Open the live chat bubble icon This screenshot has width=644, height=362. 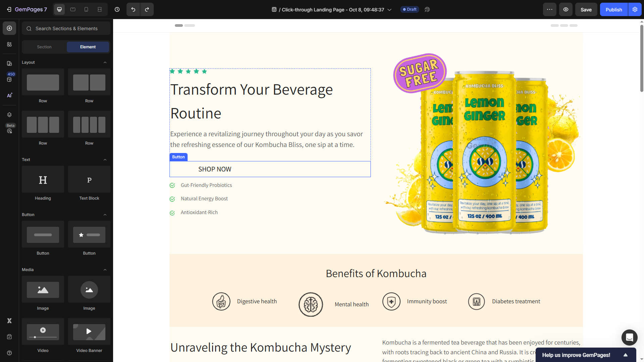pyautogui.click(x=629, y=337)
